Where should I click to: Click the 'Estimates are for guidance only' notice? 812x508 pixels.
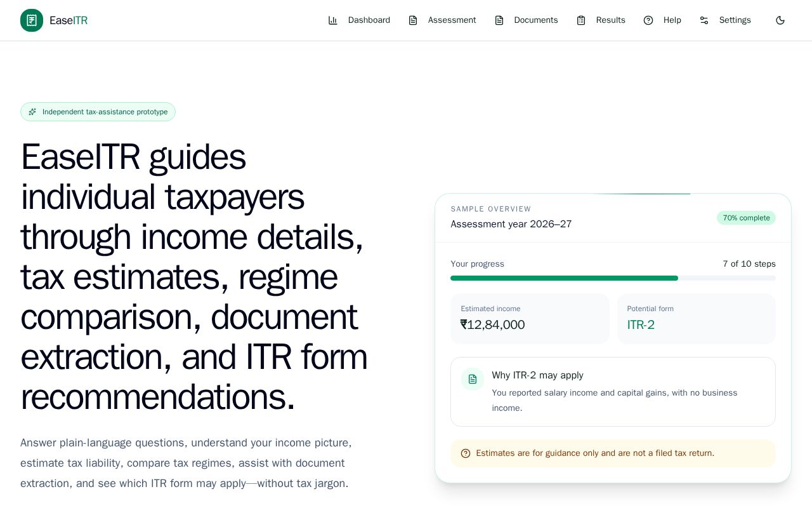613,453
